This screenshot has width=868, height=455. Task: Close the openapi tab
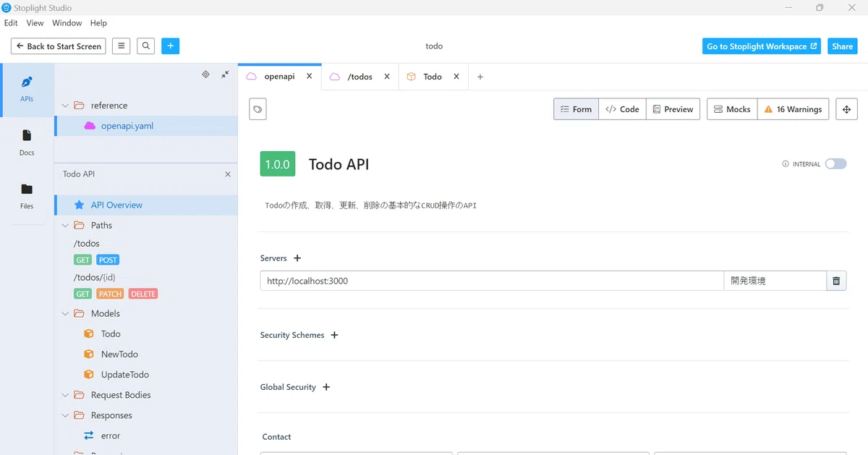pyautogui.click(x=310, y=76)
